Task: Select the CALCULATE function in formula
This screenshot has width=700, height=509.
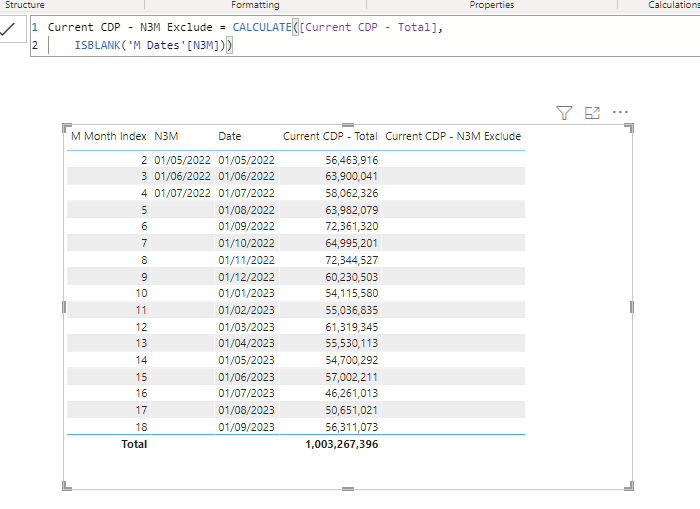Action: (x=262, y=27)
